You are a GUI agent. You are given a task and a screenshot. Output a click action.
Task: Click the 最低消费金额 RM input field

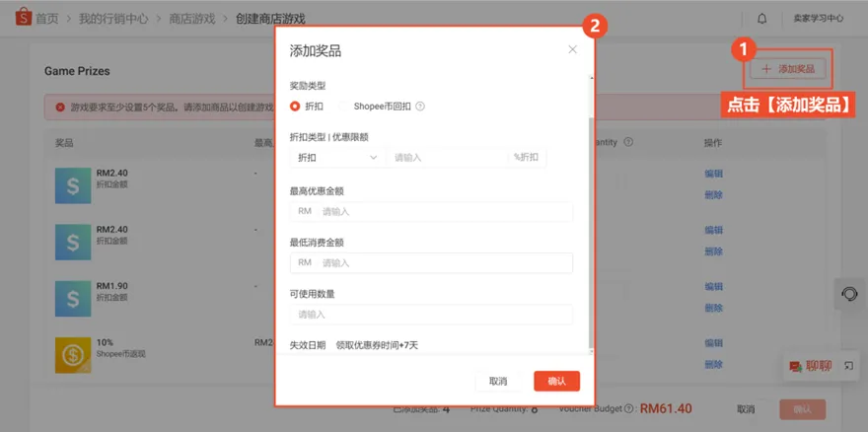coord(431,263)
